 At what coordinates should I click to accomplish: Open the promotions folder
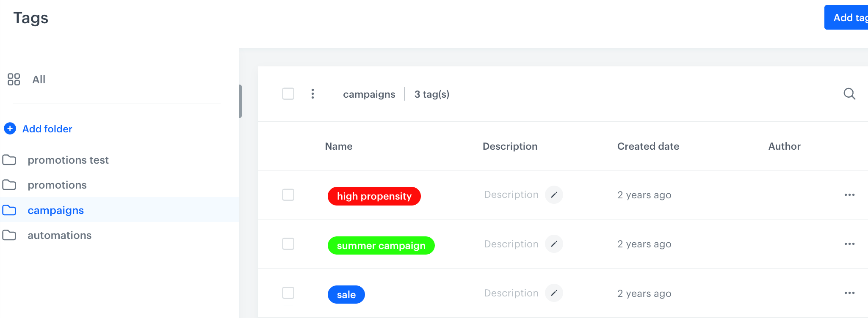click(x=57, y=185)
